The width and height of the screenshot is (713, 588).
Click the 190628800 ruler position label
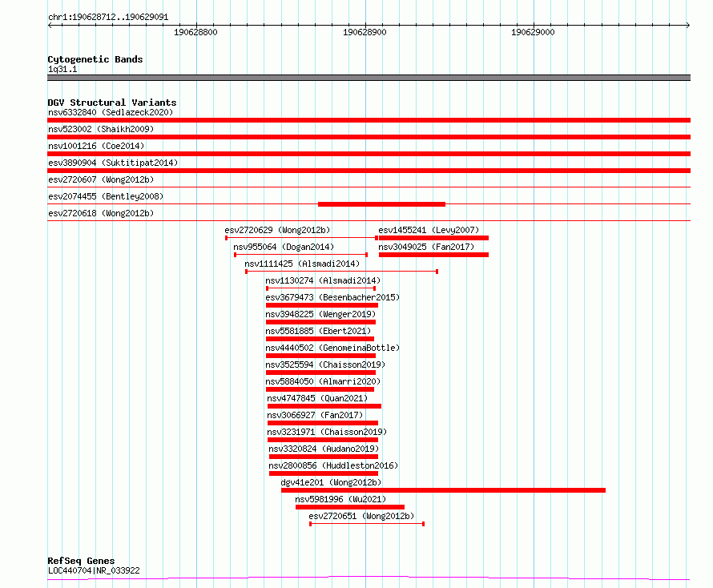coord(195,32)
